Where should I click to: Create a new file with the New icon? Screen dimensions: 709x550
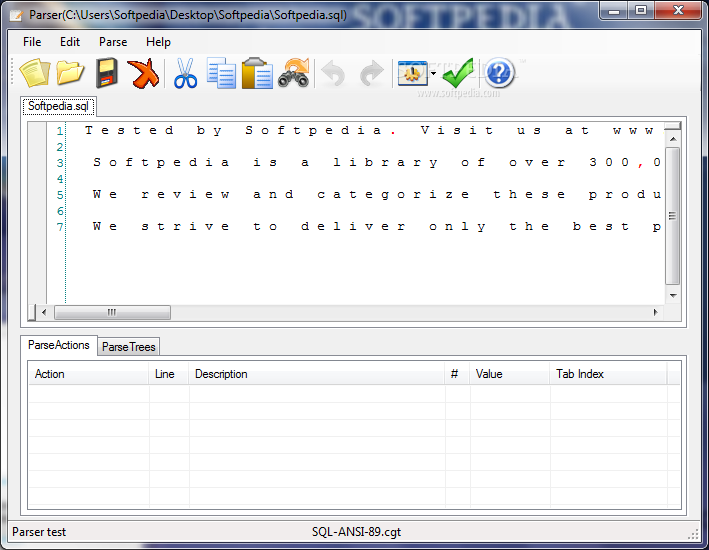tap(34, 73)
